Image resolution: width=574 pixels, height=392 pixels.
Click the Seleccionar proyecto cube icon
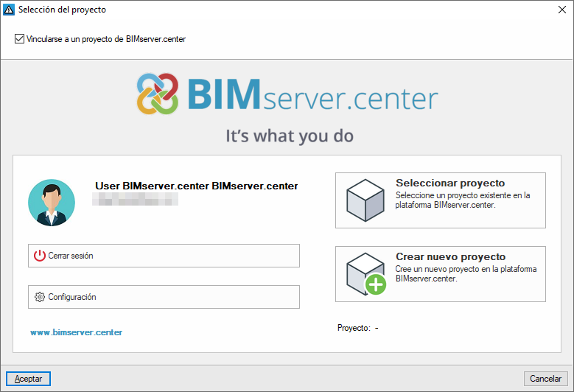(x=365, y=200)
